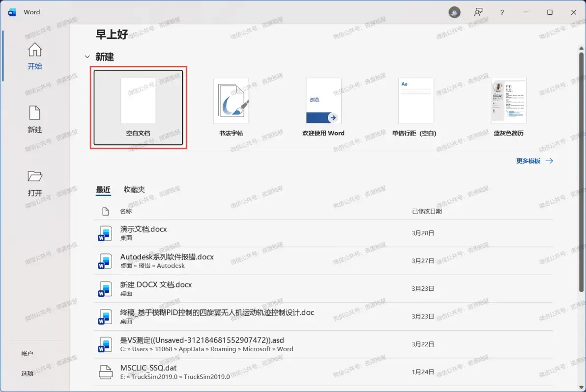The width and height of the screenshot is (586, 392).
Task: Select the 蓝灰色简历 resume template
Action: [508, 108]
